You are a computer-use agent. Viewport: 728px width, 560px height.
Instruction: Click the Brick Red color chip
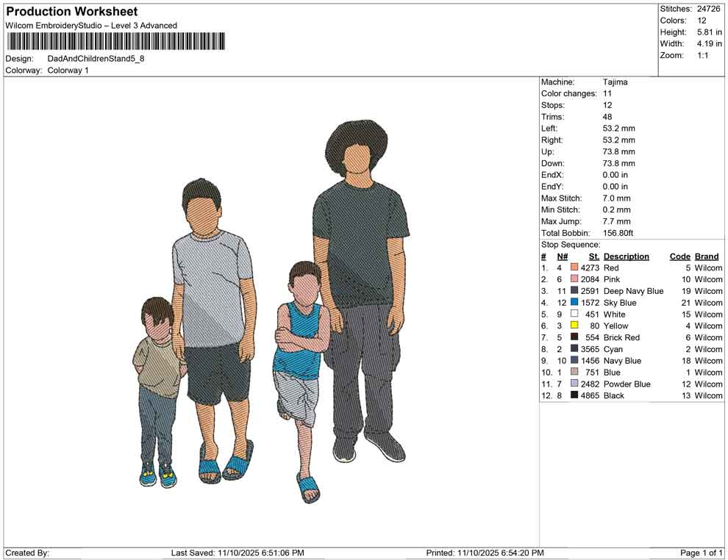(573, 337)
